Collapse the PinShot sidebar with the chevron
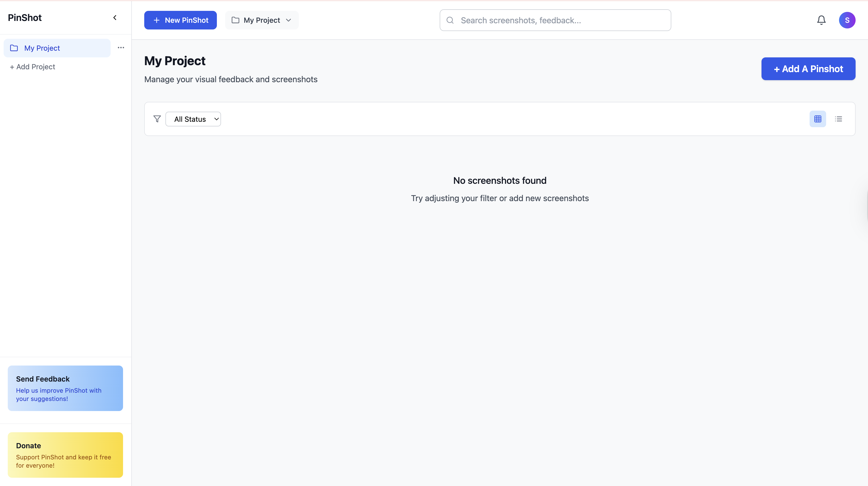 (115, 18)
